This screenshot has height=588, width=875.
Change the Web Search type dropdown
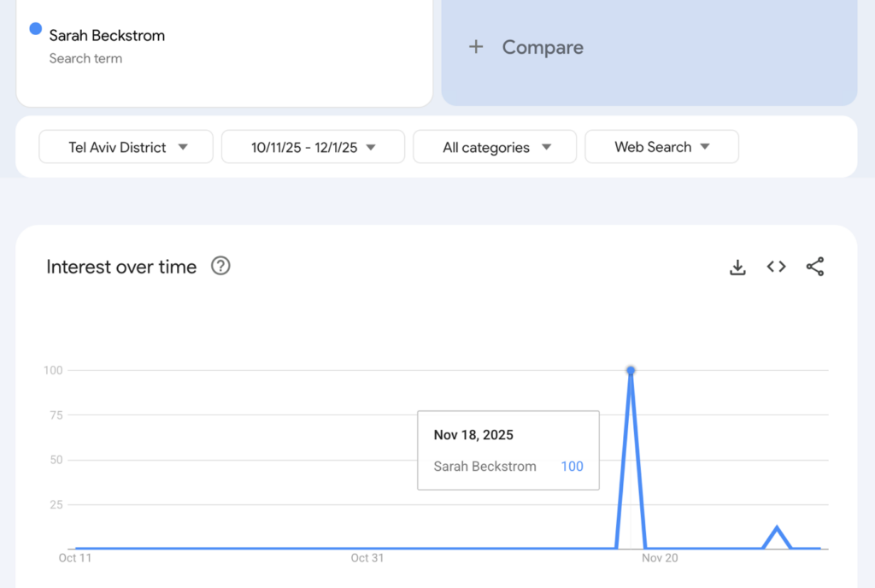661,147
